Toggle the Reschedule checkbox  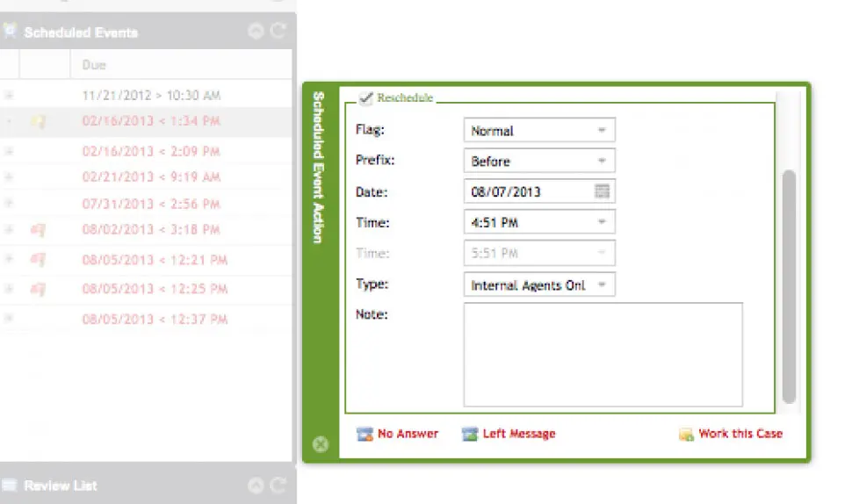point(365,98)
